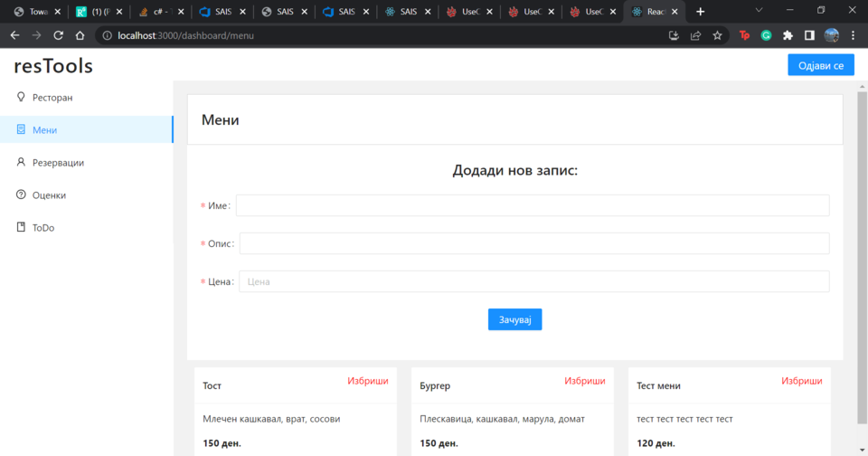
Task: Switch to first UseCase browser tab
Action: [x=465, y=12]
